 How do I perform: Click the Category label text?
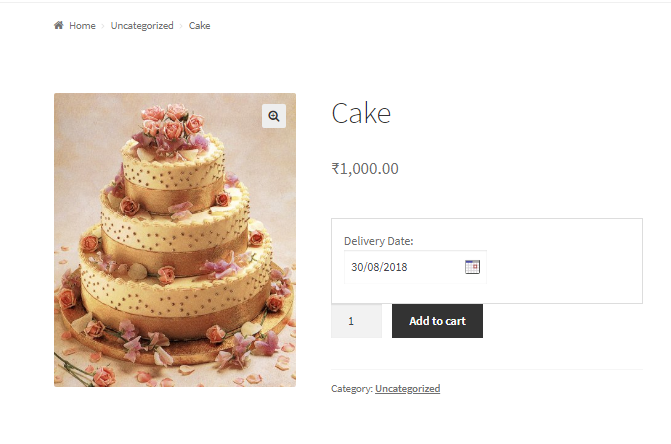(x=351, y=389)
